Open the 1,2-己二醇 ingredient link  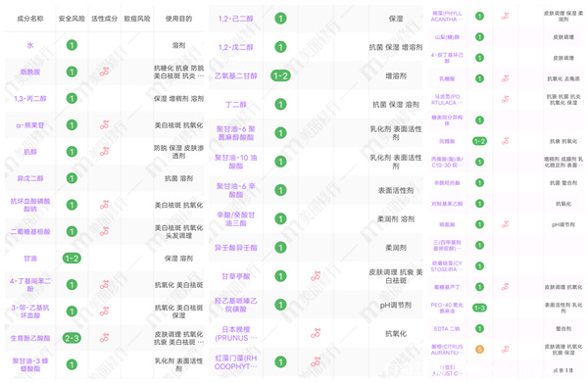click(x=236, y=19)
